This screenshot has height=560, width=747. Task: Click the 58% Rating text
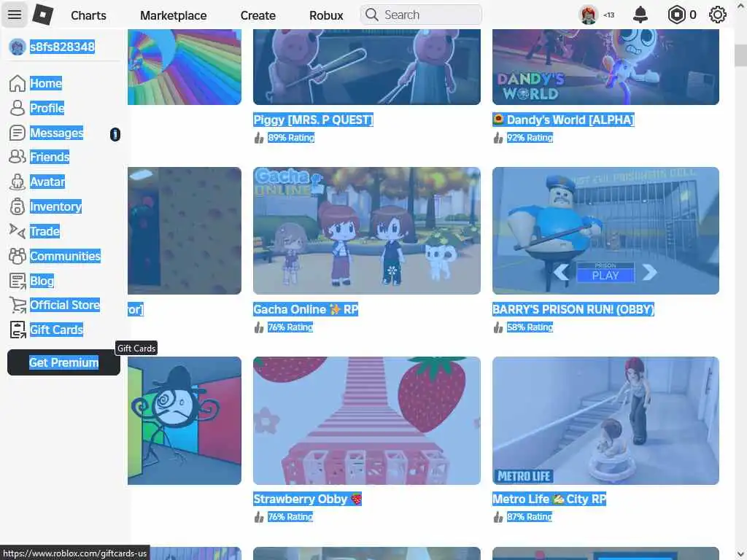[x=530, y=327]
